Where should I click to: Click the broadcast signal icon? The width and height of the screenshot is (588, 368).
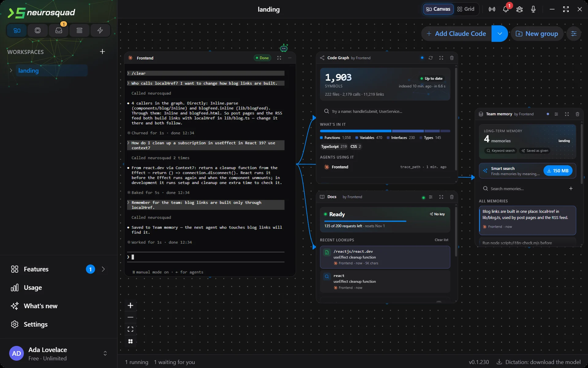click(x=492, y=9)
